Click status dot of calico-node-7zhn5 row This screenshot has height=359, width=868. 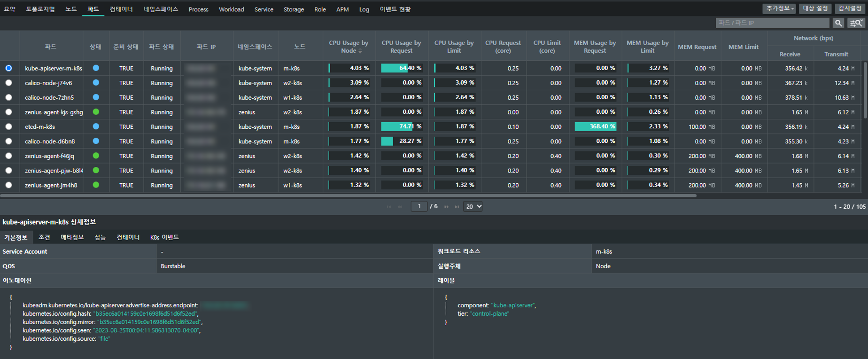96,97
